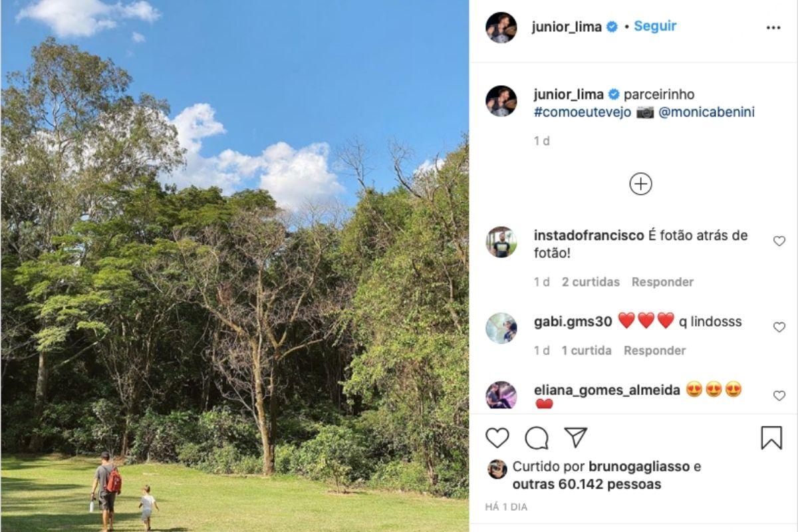Open the comment bubble icon
This screenshot has height=532, width=798.
[x=537, y=438]
